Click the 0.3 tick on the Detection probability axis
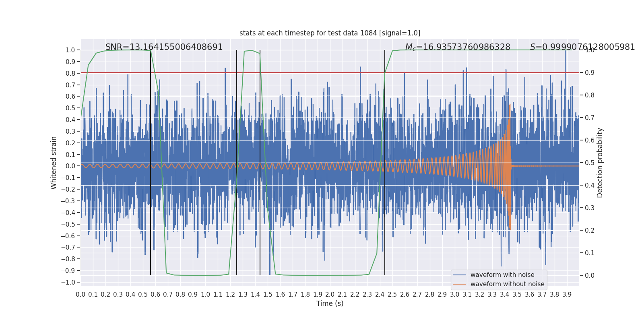Screen dimensions: 644x322 click(x=590, y=208)
